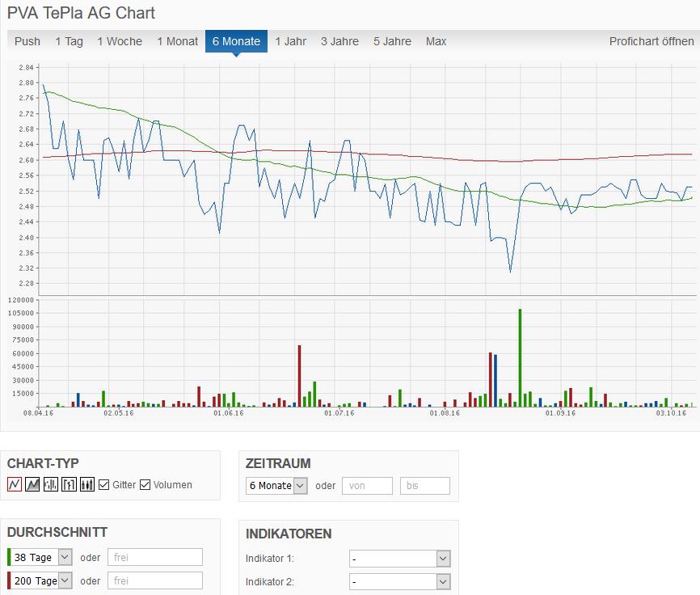
Task: Click the 2.60 price axis label
Action: (27, 160)
